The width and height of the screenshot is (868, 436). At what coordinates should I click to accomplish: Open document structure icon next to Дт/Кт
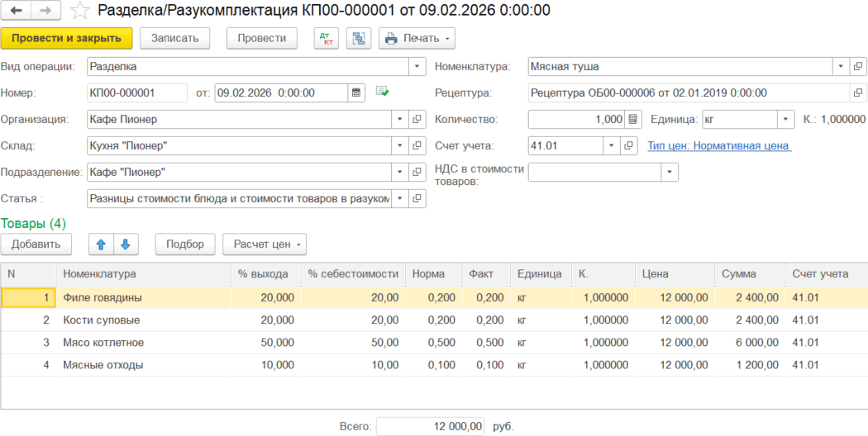(x=358, y=38)
